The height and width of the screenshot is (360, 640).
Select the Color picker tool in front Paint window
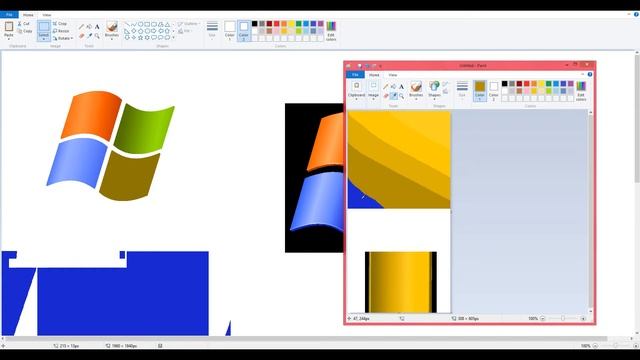pos(393,96)
